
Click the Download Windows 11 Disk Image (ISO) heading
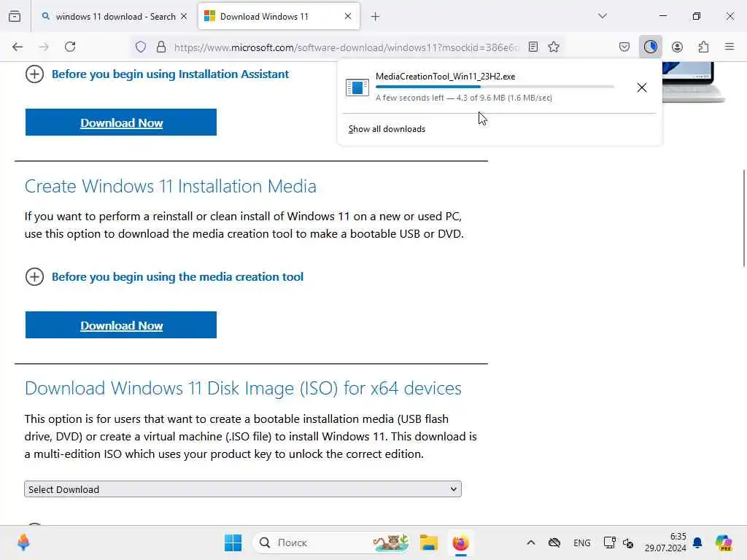(243, 389)
